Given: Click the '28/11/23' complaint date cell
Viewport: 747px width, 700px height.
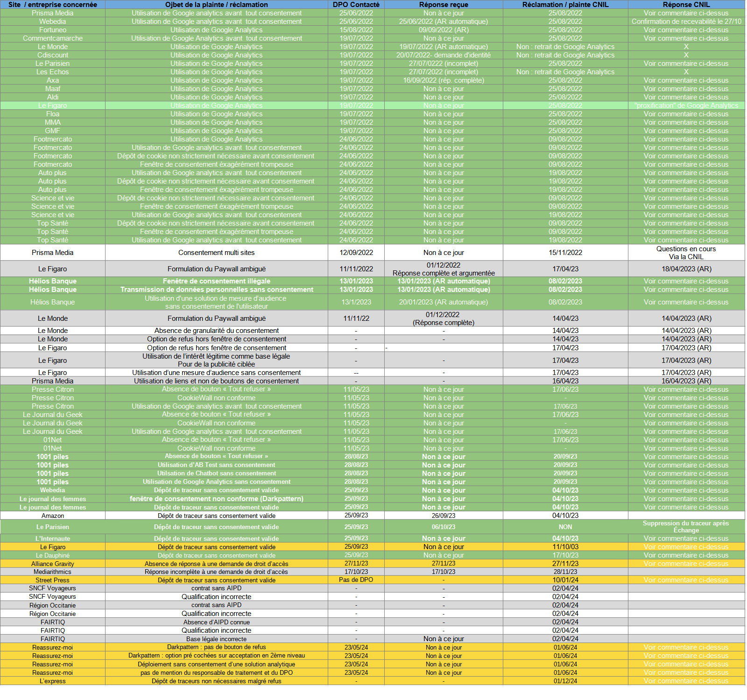Looking at the screenshot, I should 565,572.
